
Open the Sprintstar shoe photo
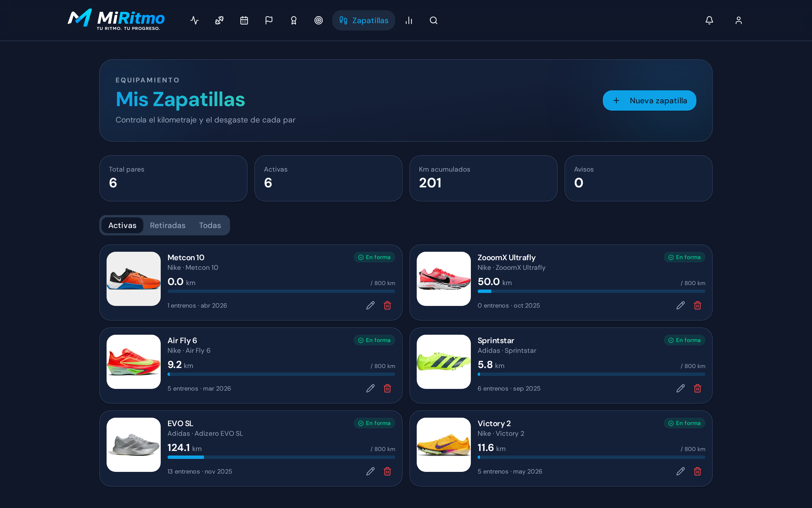pos(444,362)
